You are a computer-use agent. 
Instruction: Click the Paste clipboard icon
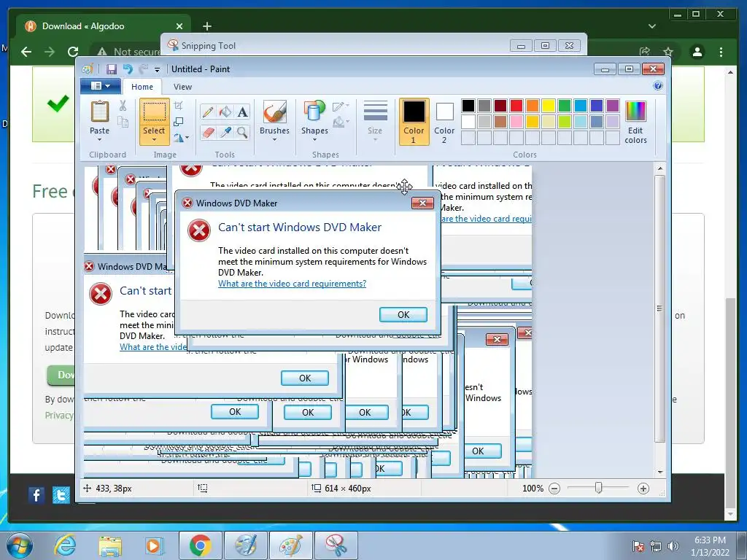pos(99,112)
